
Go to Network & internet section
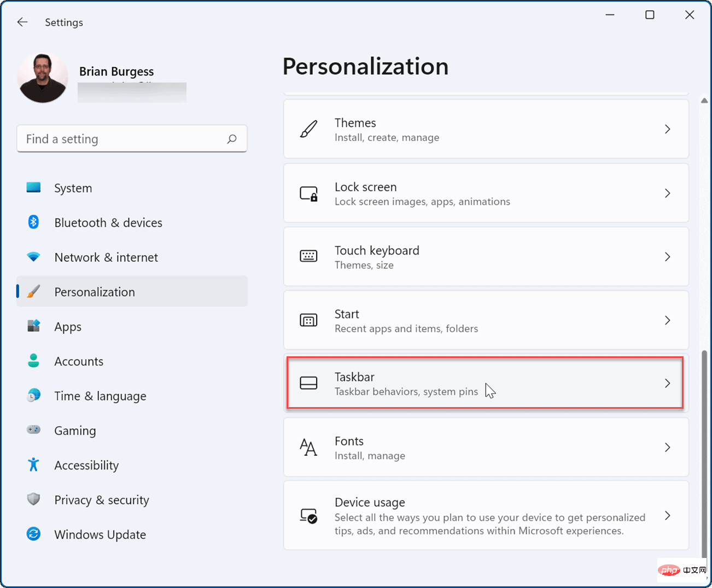(106, 257)
